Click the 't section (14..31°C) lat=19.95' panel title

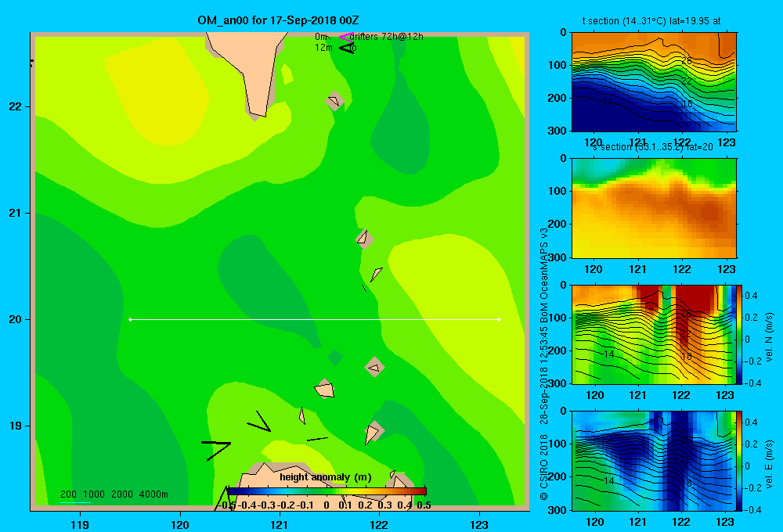pos(651,21)
